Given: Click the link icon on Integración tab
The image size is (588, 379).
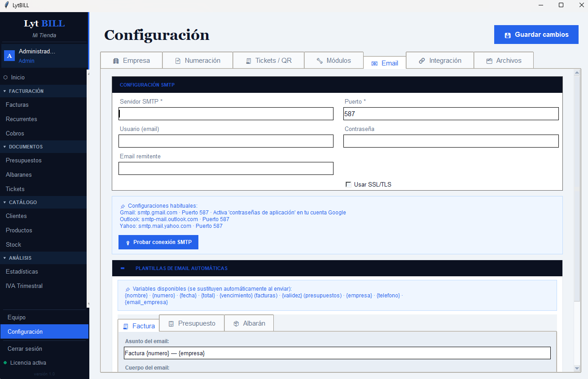Looking at the screenshot, I should pyautogui.click(x=422, y=61).
